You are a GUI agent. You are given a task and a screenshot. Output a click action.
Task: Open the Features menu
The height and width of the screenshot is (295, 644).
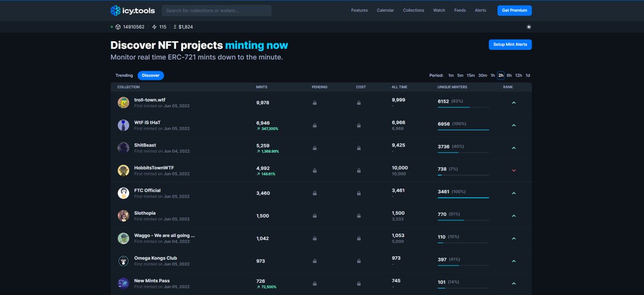[360, 10]
